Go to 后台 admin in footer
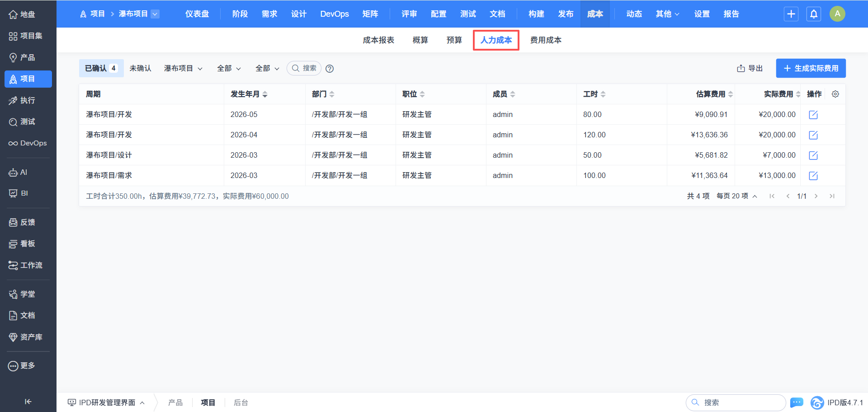This screenshot has width=868, height=412. point(241,403)
